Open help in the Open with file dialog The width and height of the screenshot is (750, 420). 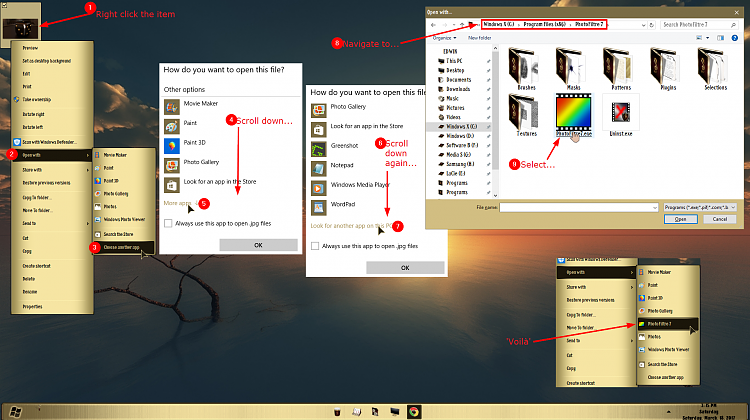coord(735,38)
